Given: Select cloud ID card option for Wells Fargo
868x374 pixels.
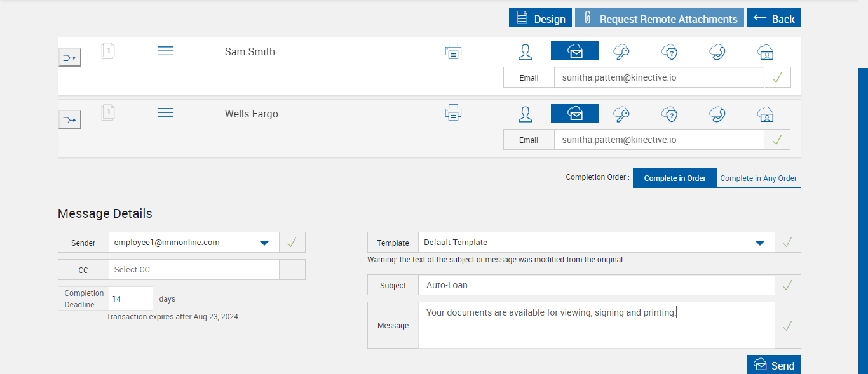Looking at the screenshot, I should 766,114.
